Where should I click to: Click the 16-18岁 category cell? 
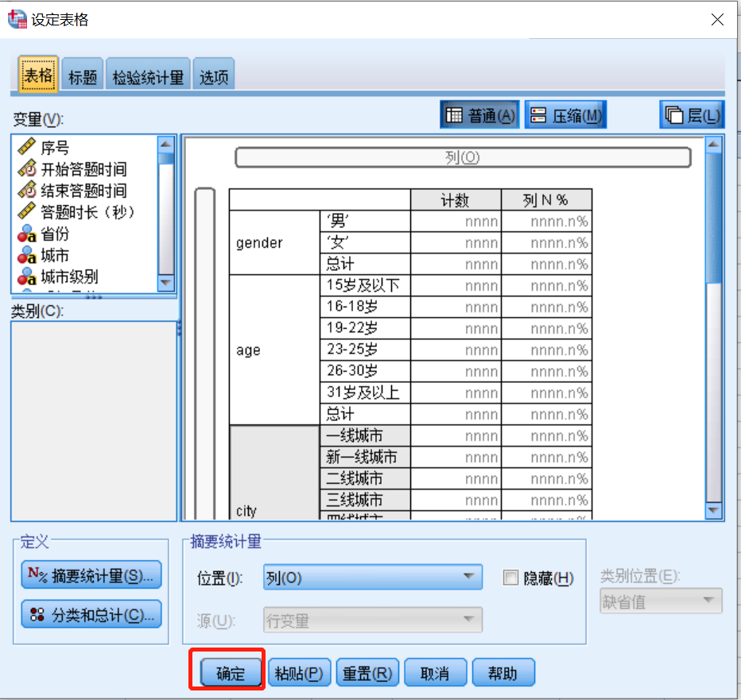(x=365, y=307)
